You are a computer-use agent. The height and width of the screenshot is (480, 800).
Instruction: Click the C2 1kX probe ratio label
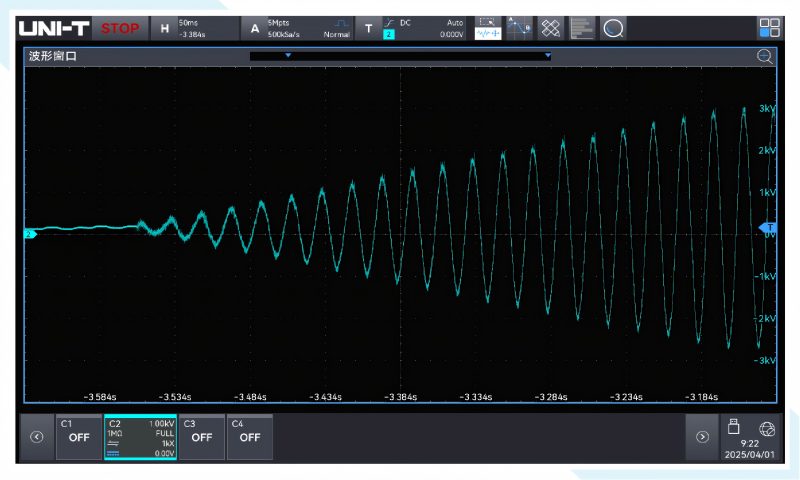coord(168,443)
